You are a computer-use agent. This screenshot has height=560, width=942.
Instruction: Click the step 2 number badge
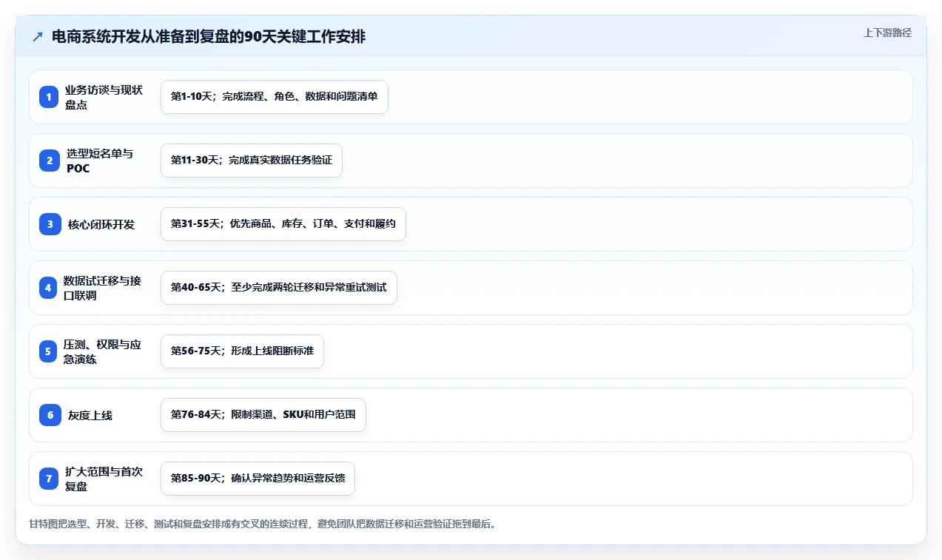(x=50, y=161)
